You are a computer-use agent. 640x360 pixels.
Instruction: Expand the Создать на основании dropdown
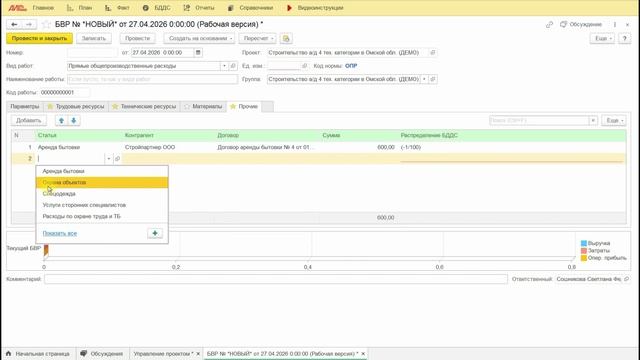pos(199,38)
